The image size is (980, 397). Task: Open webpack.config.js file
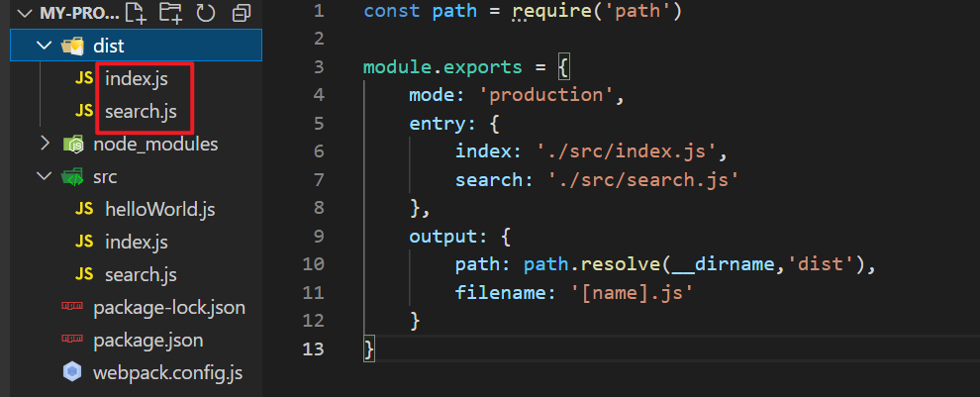coord(167,373)
